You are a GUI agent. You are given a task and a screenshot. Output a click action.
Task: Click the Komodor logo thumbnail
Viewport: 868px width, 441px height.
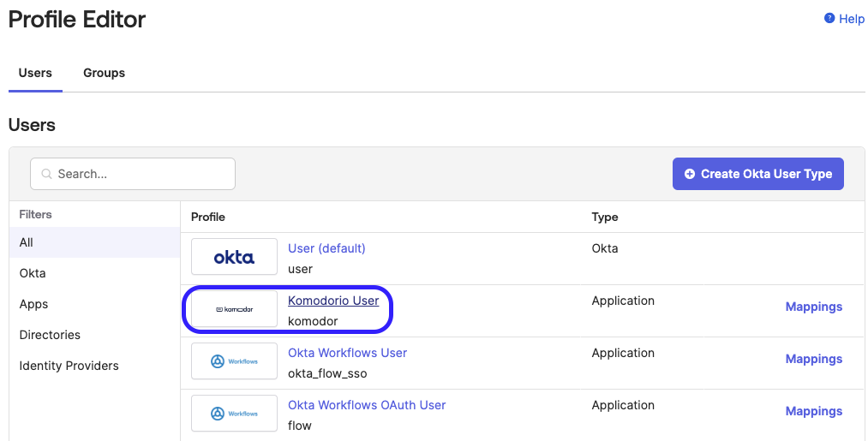(x=234, y=309)
